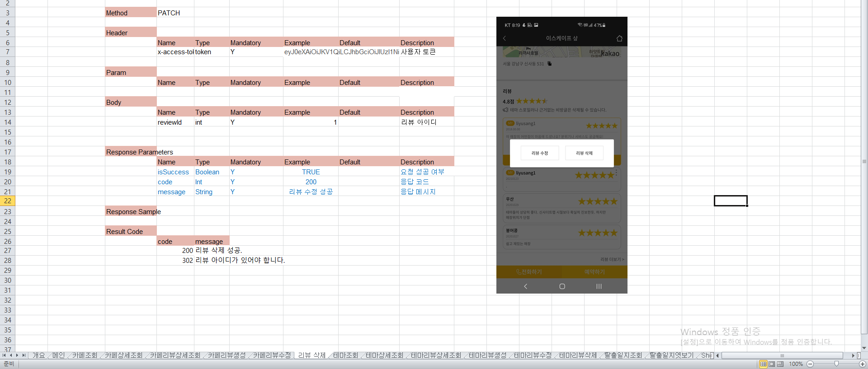Click the 응답 코드 description cell
The image size is (868, 369).
pos(427,182)
